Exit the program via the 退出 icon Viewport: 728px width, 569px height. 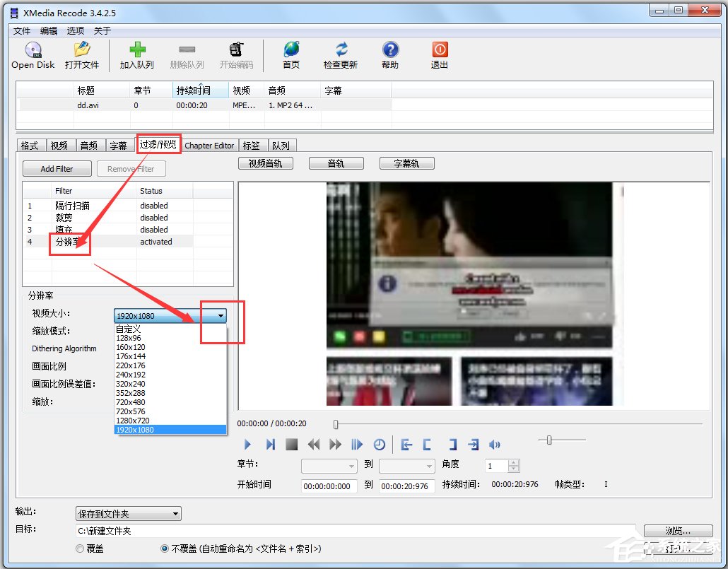coord(439,55)
